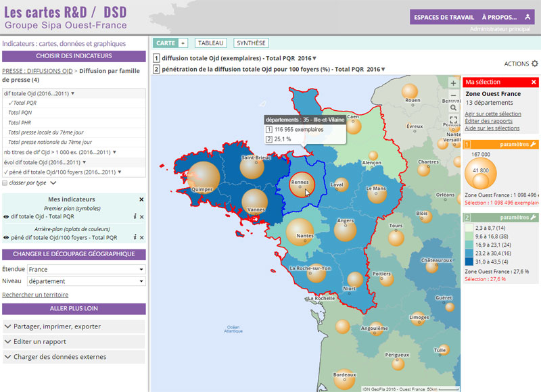Open orange symbols legend paramètres wrench

click(533, 144)
